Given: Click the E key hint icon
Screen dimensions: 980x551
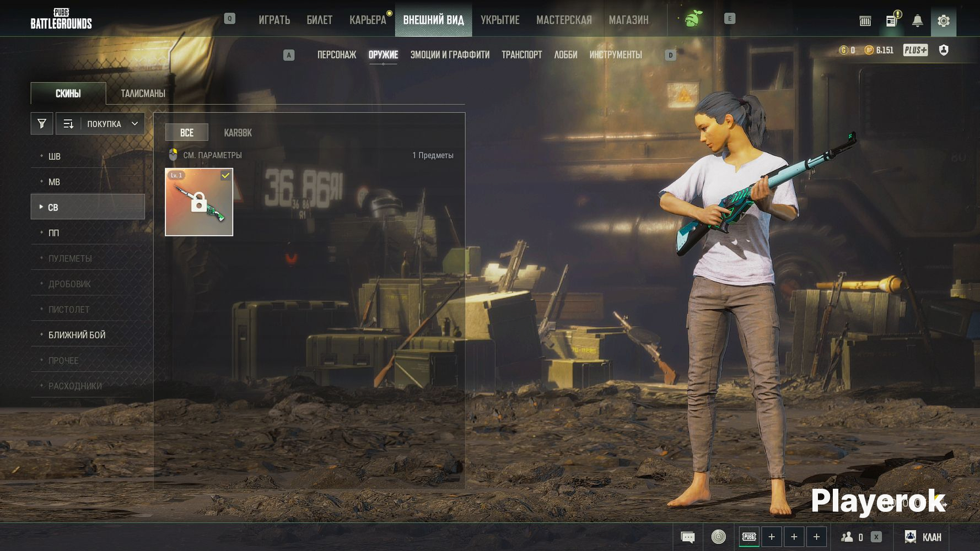Looking at the screenshot, I should [x=730, y=19].
